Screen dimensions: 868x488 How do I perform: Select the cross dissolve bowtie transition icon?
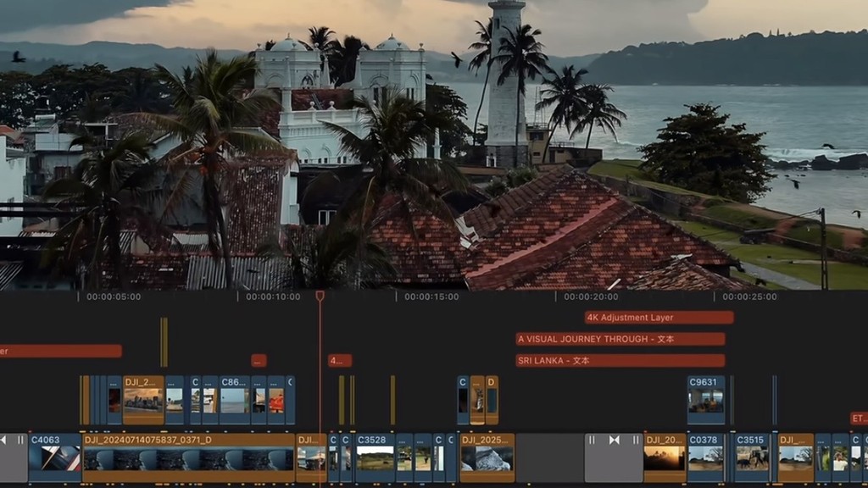(614, 440)
